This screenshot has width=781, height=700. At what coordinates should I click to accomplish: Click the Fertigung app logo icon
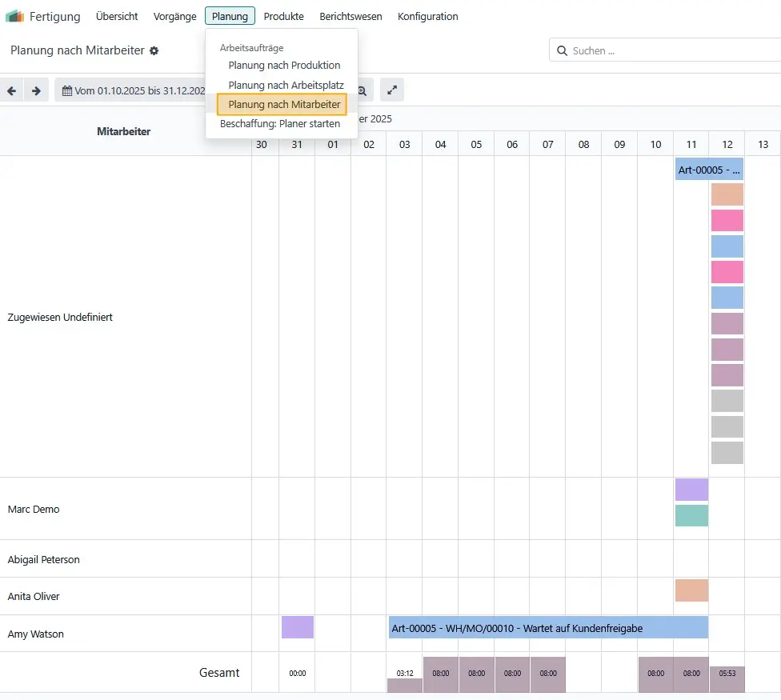tap(15, 16)
